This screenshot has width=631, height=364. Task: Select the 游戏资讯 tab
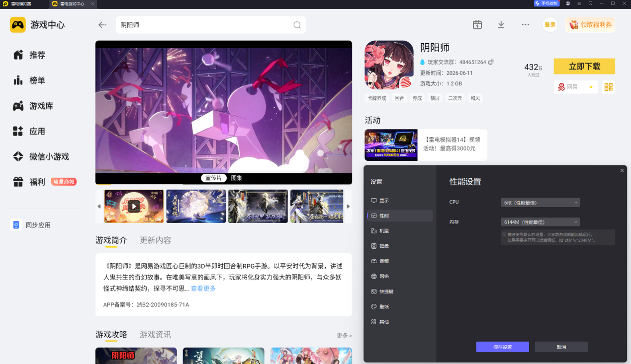click(156, 334)
